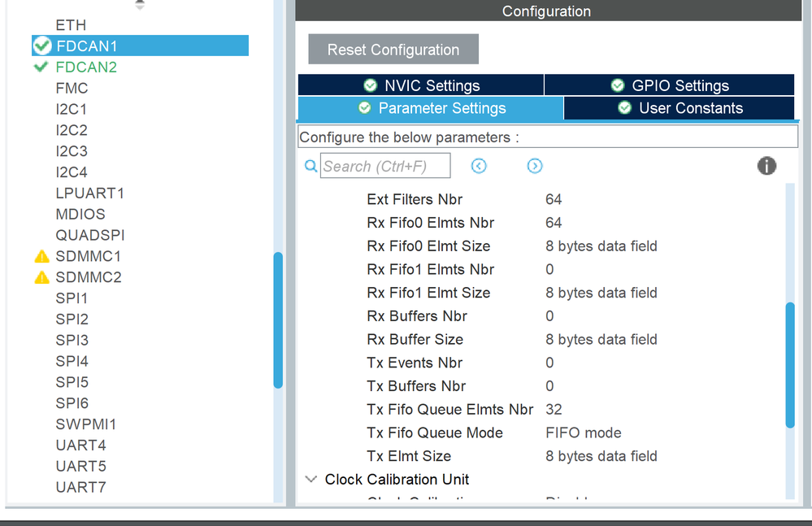Open the User Constants tab

[680, 108]
